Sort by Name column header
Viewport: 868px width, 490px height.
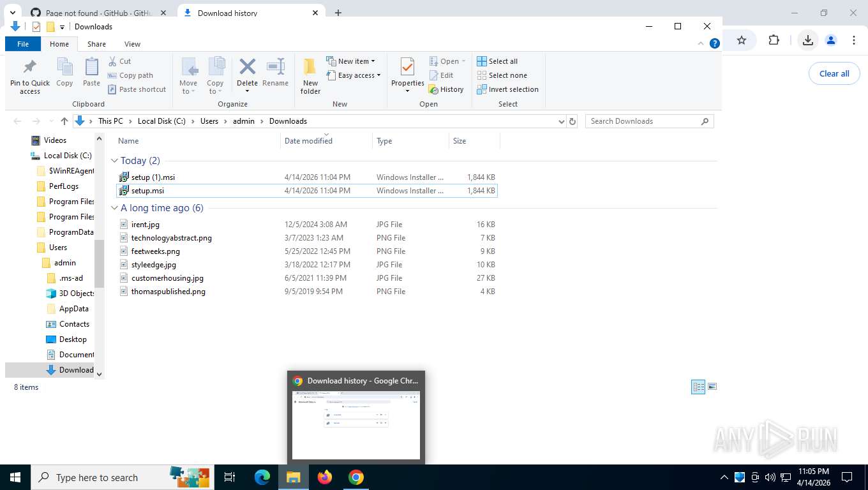pyautogui.click(x=198, y=141)
